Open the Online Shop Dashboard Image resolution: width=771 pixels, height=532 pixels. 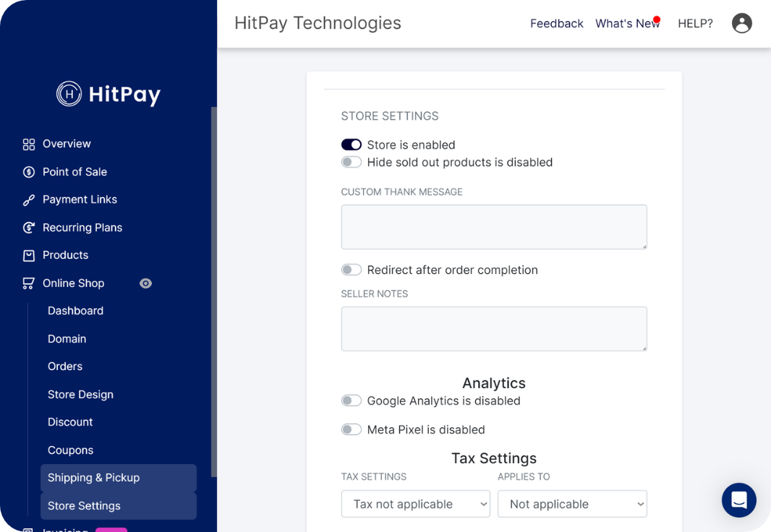click(75, 311)
